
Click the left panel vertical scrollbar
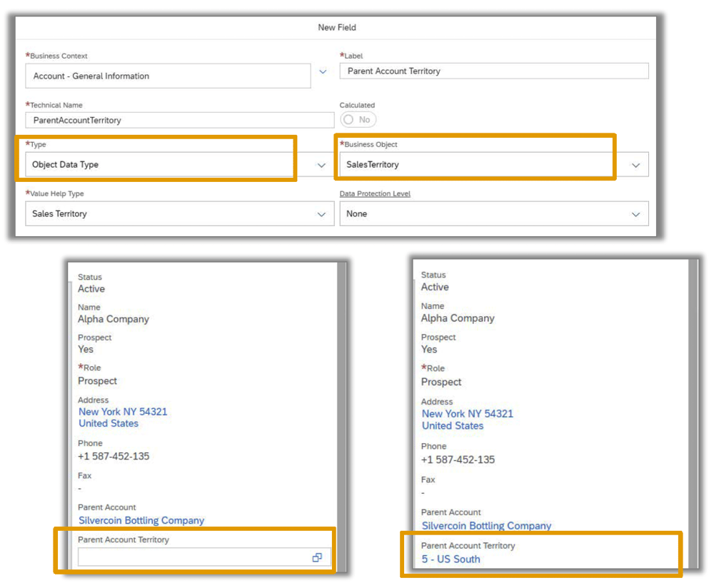[341, 417]
